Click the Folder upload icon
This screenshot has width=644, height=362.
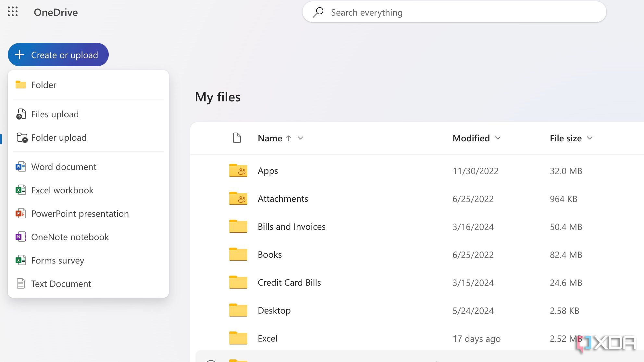[22, 137]
